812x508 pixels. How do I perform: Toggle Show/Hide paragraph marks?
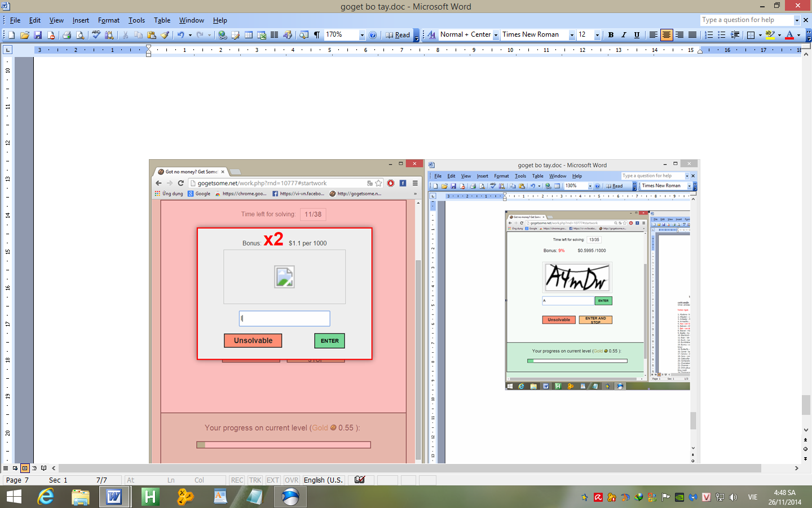click(317, 35)
